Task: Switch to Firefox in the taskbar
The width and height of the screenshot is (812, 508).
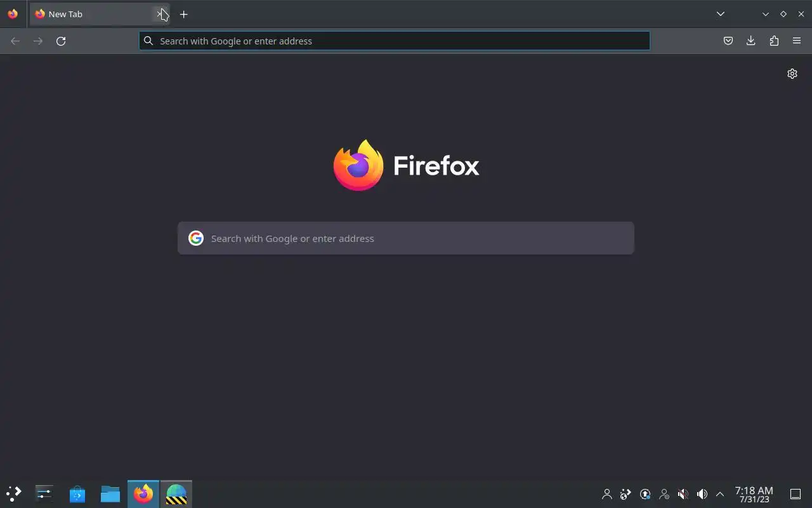Action: 143,494
